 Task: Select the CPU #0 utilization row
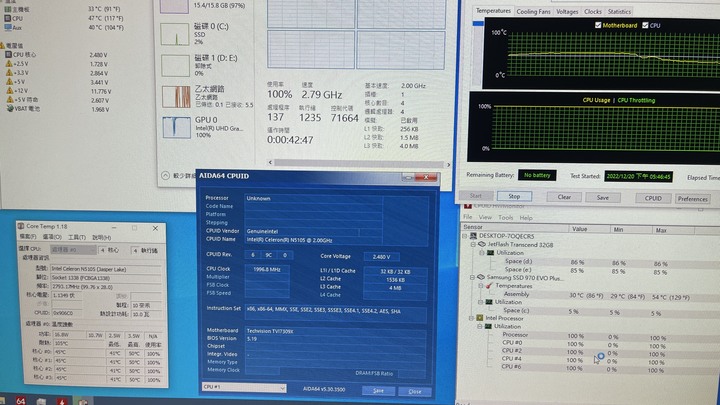591,343
